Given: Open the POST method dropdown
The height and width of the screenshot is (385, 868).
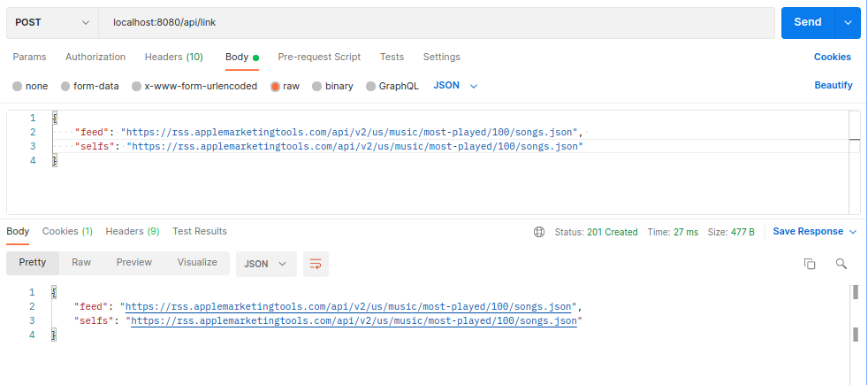Looking at the screenshot, I should click(x=52, y=23).
